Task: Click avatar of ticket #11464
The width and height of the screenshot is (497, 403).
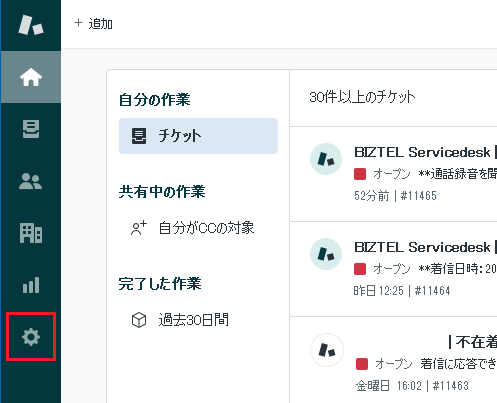Action: [x=326, y=254]
